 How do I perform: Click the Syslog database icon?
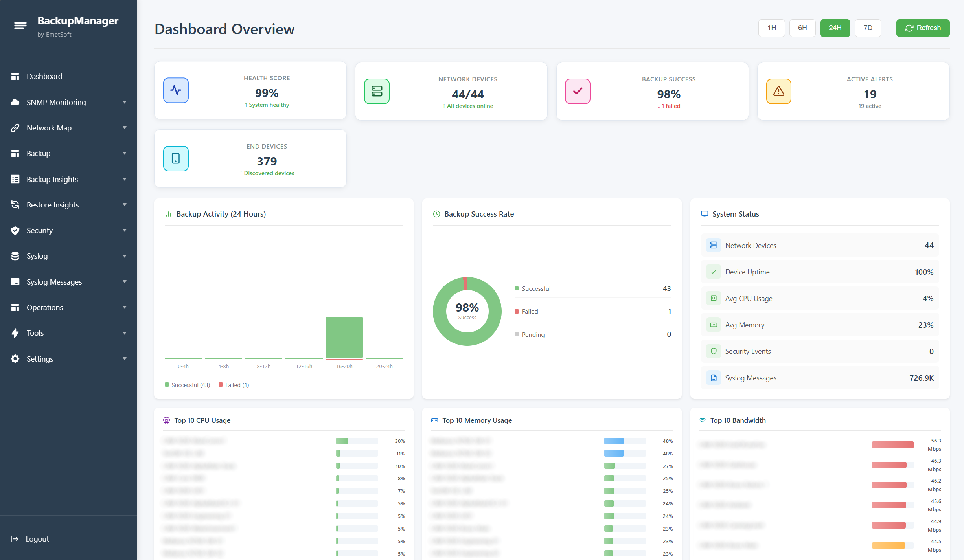(15, 256)
